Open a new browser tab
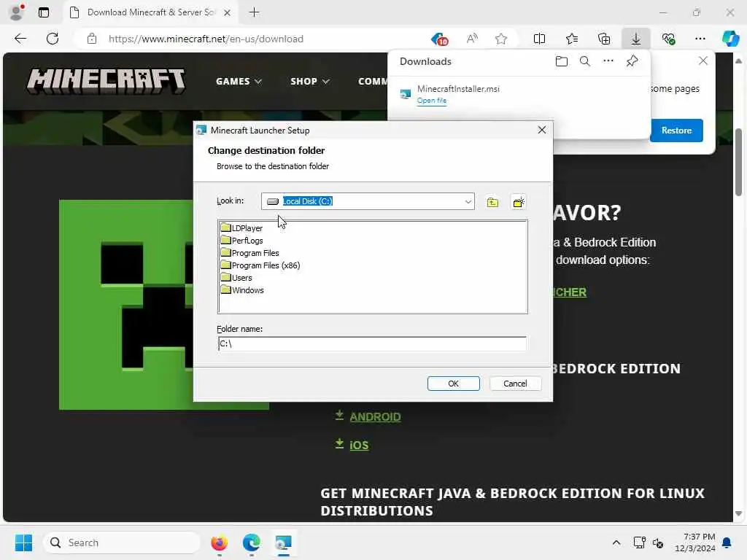This screenshot has height=560, width=747. click(x=255, y=12)
